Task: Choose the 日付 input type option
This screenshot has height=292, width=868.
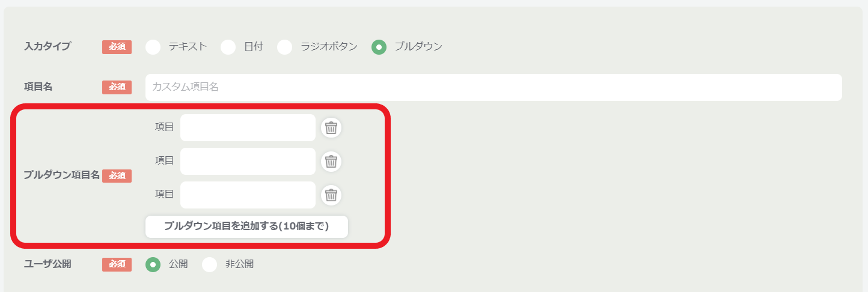Action: 228,47
